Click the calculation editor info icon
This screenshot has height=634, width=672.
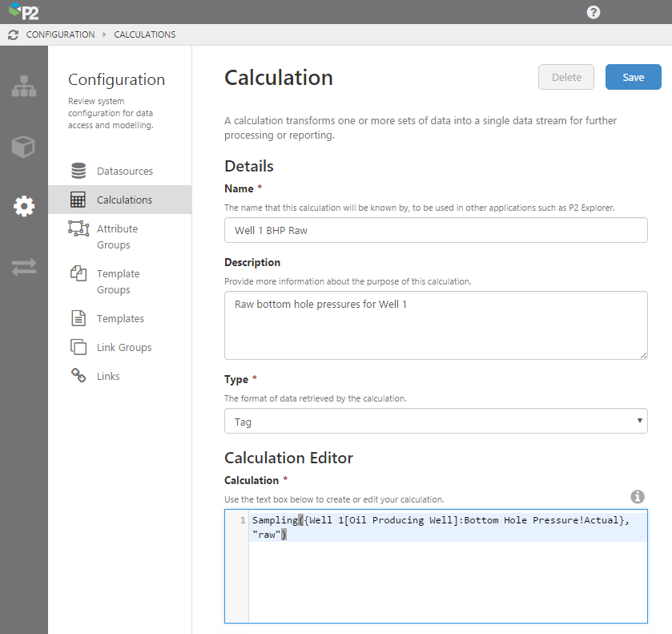(638, 497)
